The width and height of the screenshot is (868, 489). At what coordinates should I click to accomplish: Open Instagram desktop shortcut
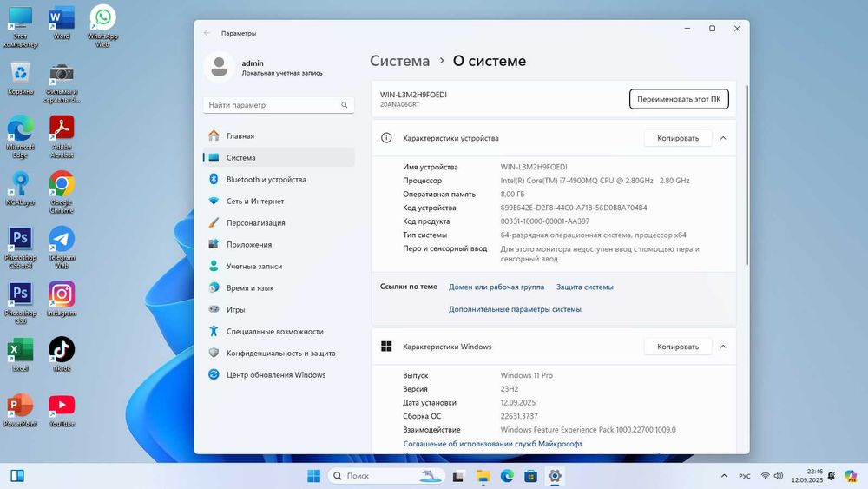(x=62, y=300)
